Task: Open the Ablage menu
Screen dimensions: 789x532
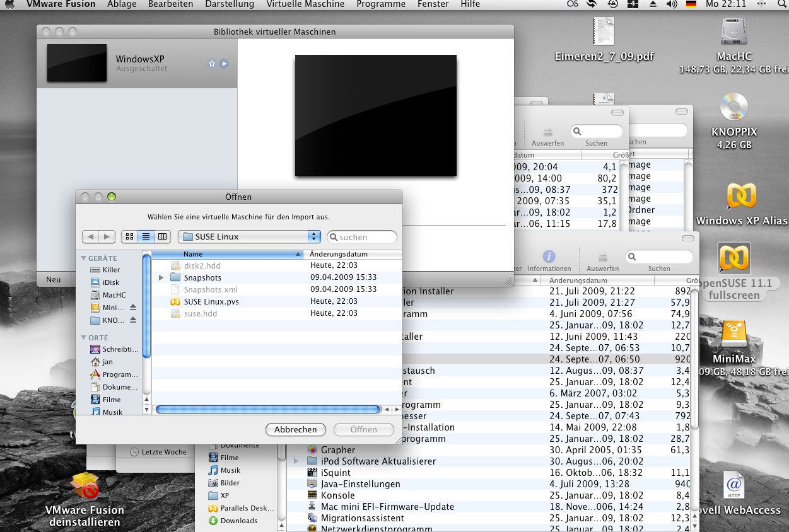Action: 122,4
